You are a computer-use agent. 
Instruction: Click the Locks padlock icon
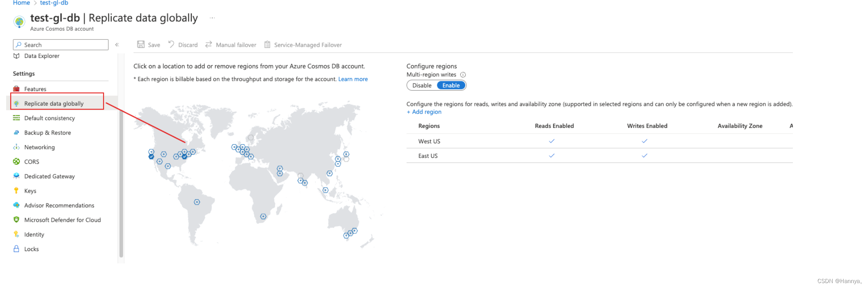point(16,249)
